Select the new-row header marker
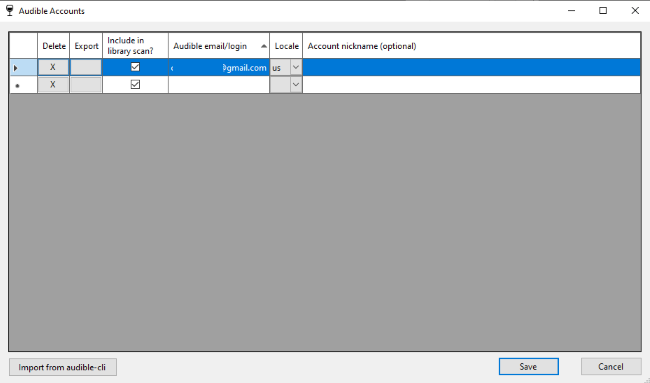This screenshot has width=650, height=383. 23,85
